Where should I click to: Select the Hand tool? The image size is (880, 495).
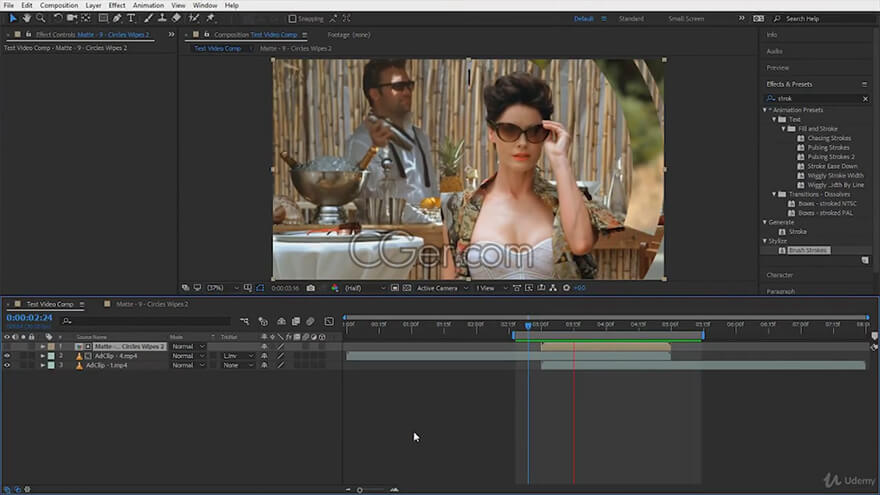click(x=26, y=19)
